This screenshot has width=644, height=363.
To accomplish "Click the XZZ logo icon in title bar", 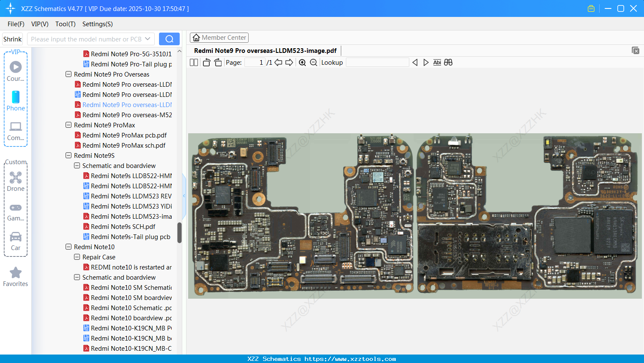I will [11, 8].
